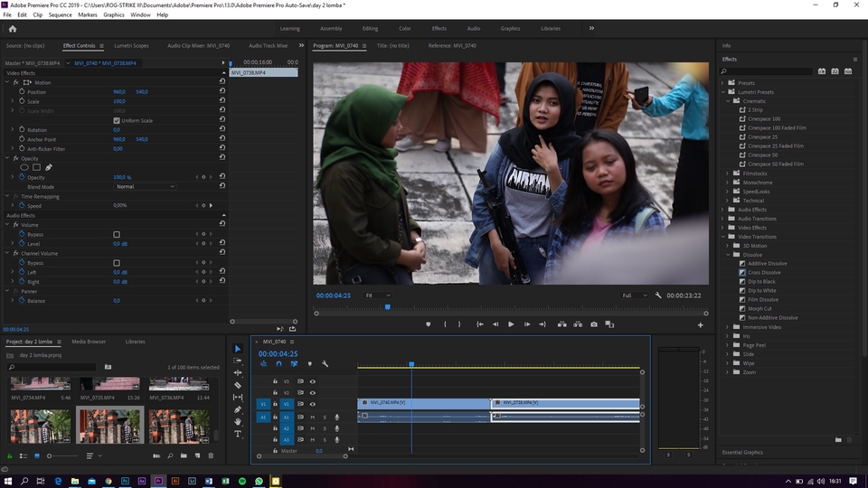Image resolution: width=868 pixels, height=488 pixels.
Task: Open Program monitor settings wrench
Action: pos(658,296)
